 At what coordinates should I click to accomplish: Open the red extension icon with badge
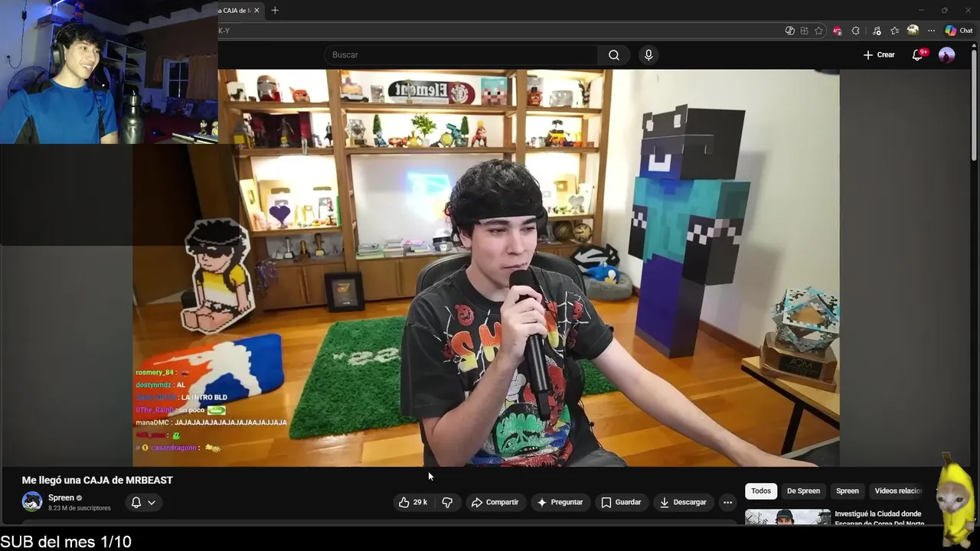tap(837, 31)
